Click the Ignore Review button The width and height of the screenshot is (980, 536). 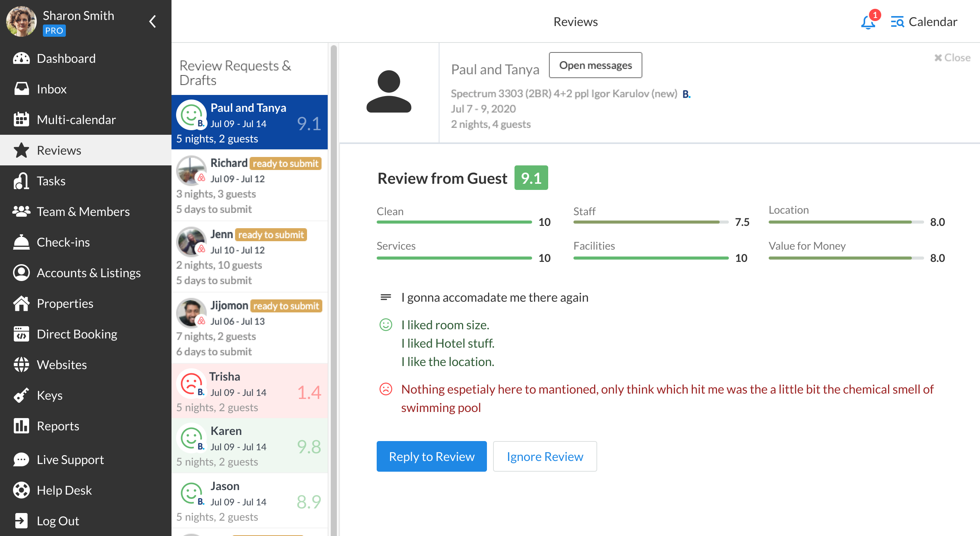(544, 456)
